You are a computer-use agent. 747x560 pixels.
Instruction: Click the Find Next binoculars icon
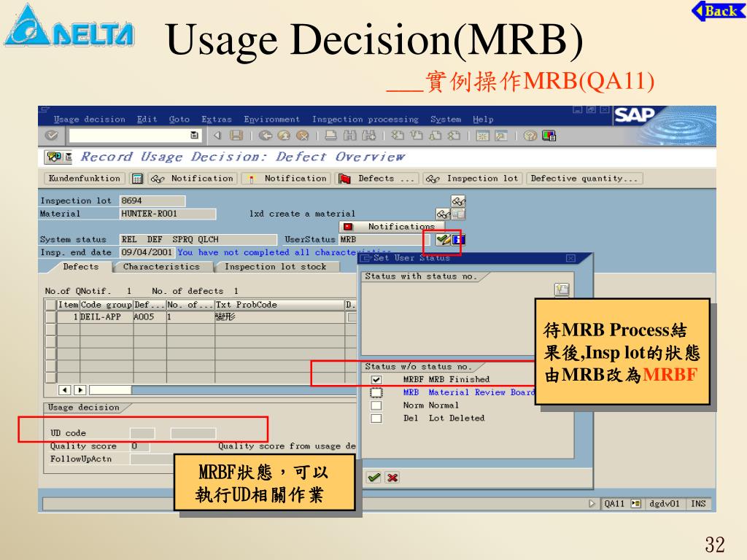coord(368,136)
